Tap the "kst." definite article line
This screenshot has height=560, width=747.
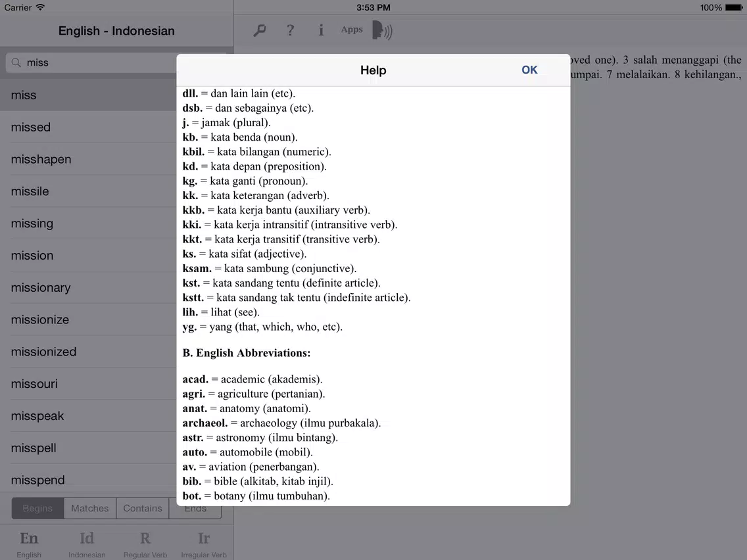pos(281,283)
